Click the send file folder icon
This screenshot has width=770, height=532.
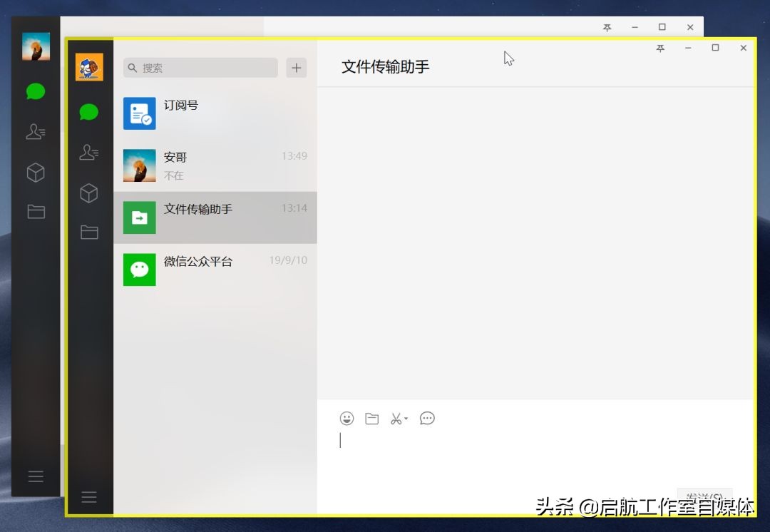(371, 419)
